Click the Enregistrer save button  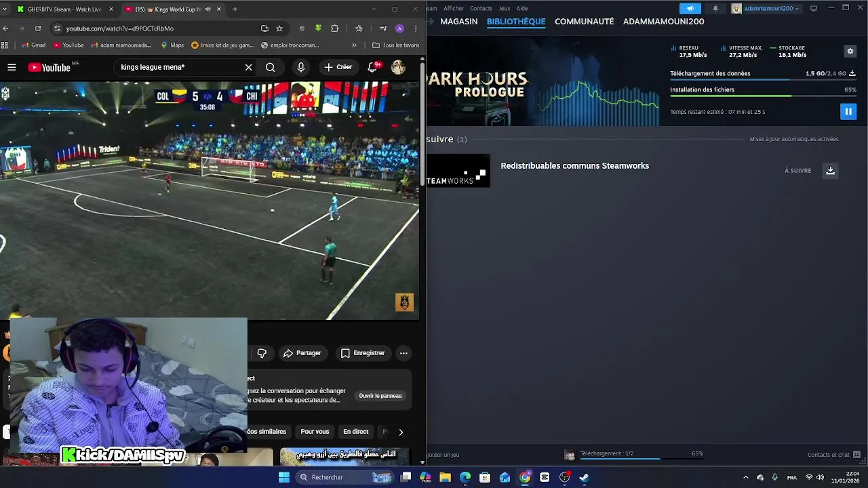pos(362,353)
